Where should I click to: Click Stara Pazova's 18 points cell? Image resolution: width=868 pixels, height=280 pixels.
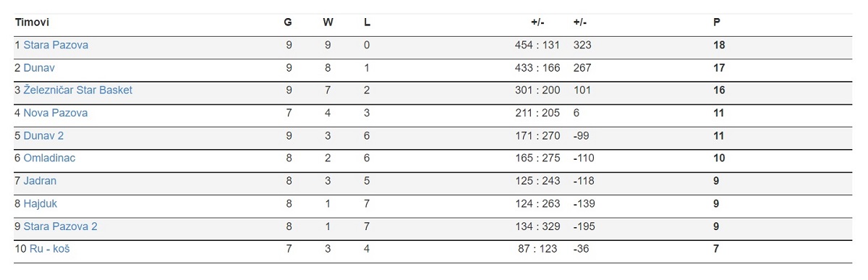pos(719,45)
